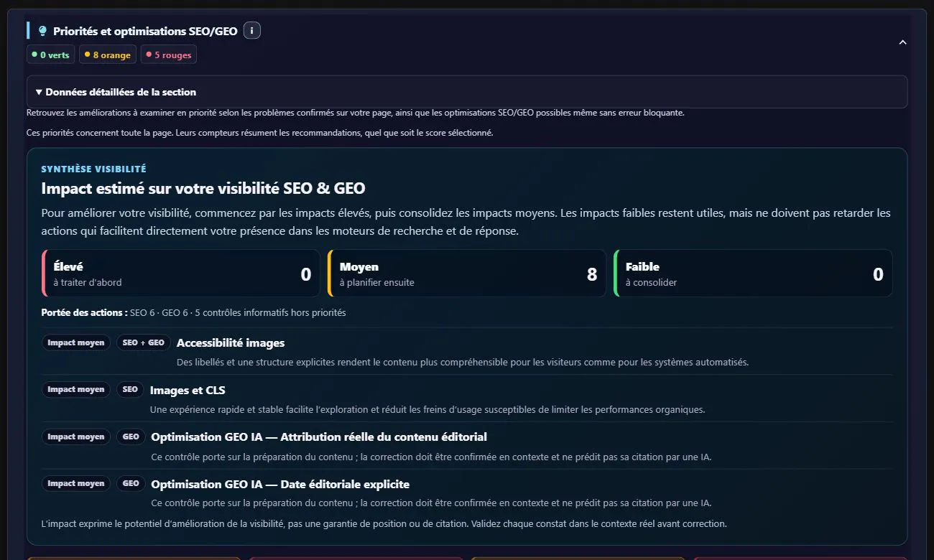
Task: Click Impact moyen badge on Accessibilité images row
Action: tap(76, 342)
